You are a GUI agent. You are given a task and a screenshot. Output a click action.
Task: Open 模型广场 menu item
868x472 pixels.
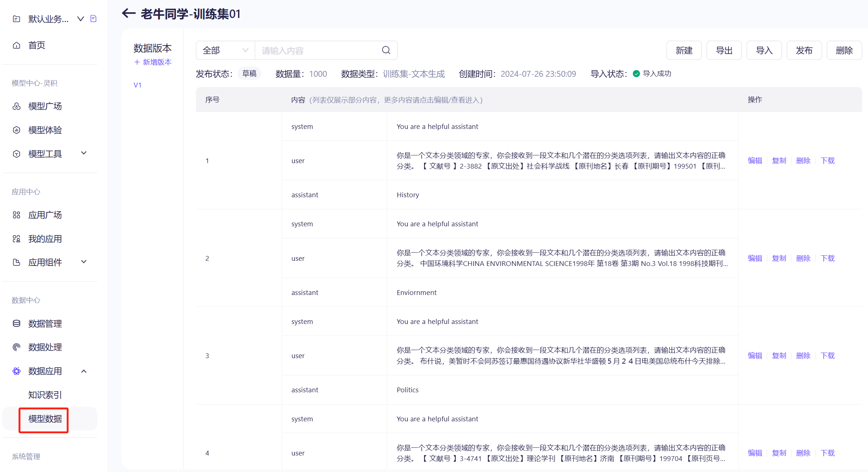tap(45, 106)
